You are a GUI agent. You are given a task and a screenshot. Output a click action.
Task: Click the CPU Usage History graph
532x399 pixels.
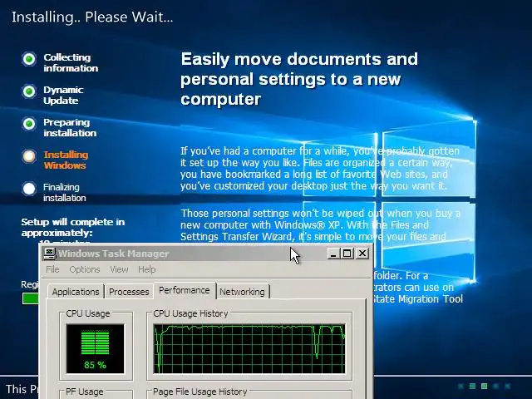click(x=249, y=349)
